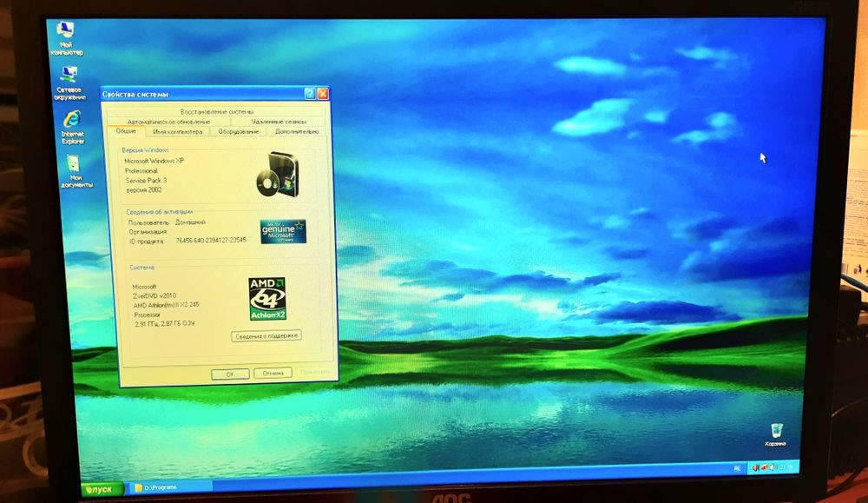
Task: Select the Сетевое окружение desktop icon
Action: tap(70, 83)
